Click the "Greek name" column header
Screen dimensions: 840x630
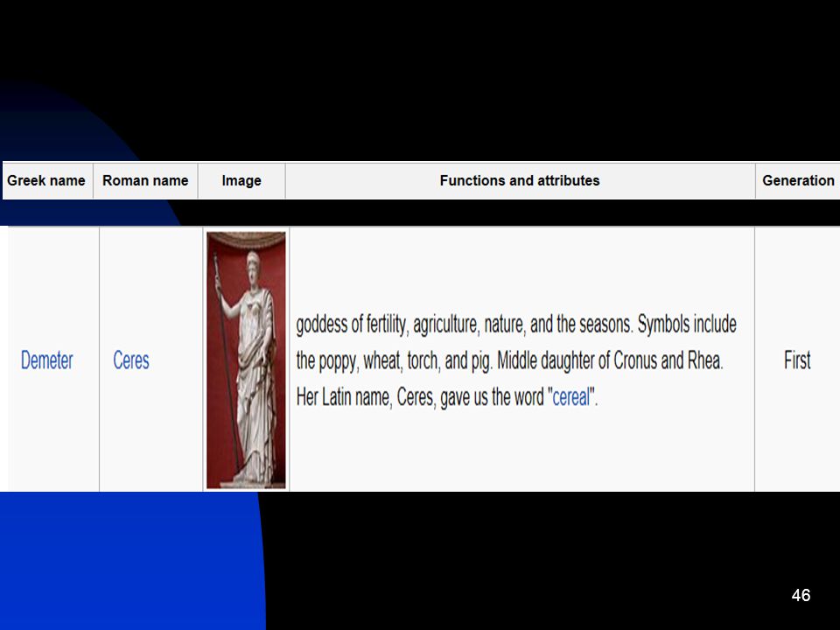(46, 180)
